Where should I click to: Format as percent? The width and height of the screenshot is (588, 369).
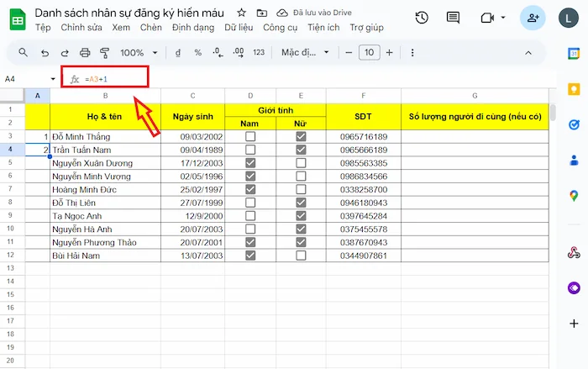click(198, 53)
